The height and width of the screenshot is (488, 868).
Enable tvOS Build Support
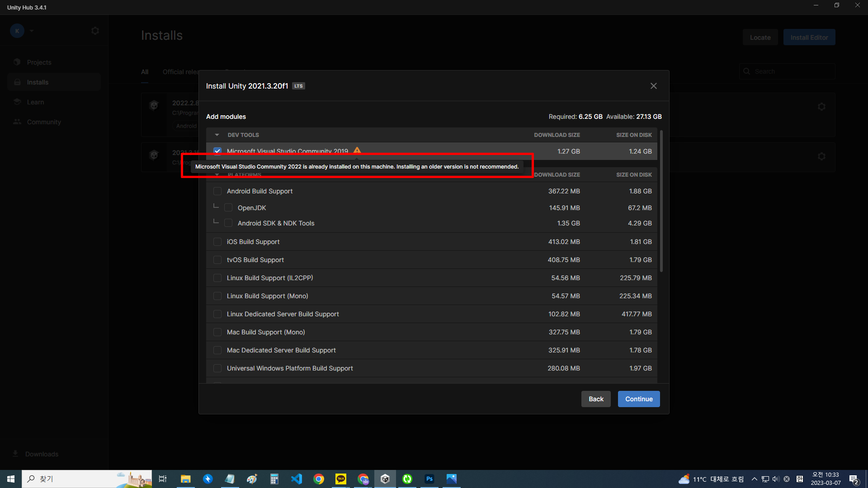(217, 260)
